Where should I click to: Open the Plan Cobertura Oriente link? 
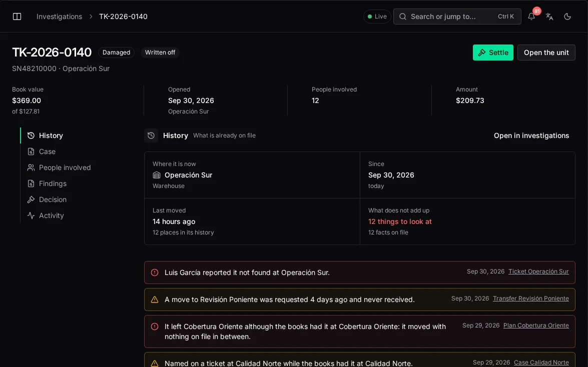pyautogui.click(x=536, y=325)
